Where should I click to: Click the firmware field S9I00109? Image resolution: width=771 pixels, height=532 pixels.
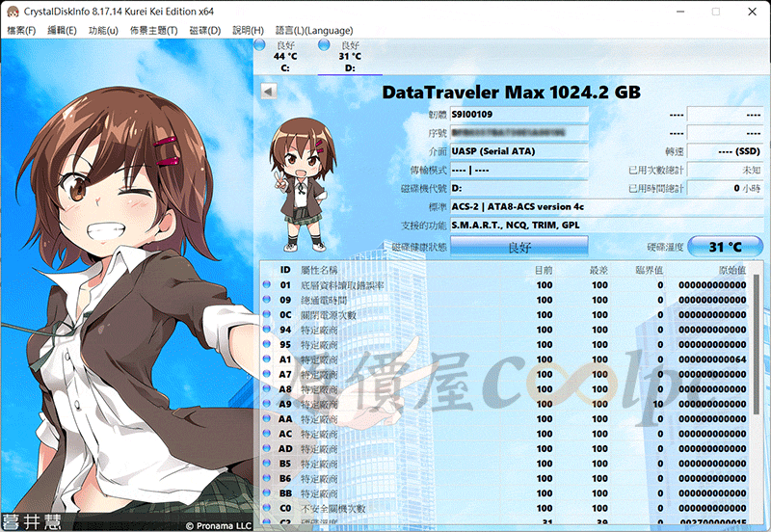click(x=519, y=115)
